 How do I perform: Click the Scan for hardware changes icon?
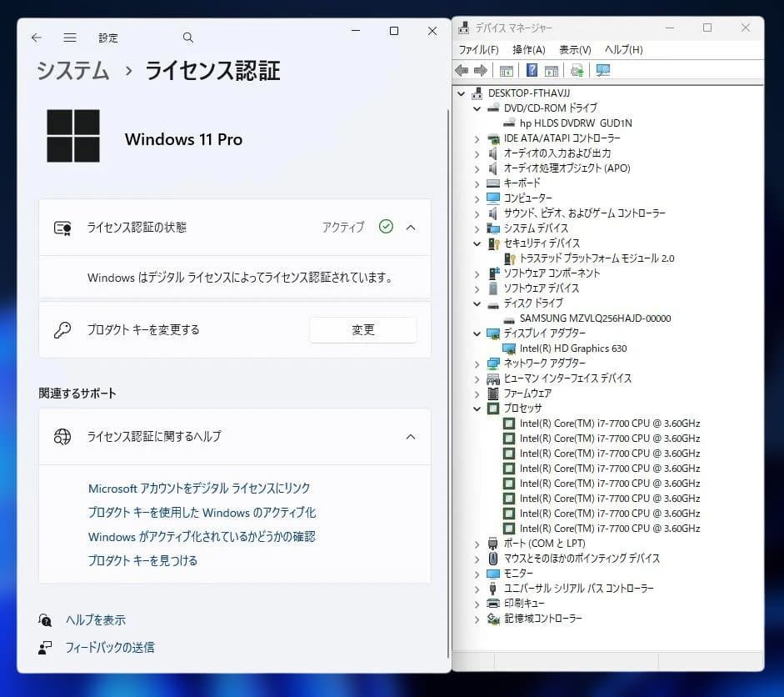[x=577, y=70]
